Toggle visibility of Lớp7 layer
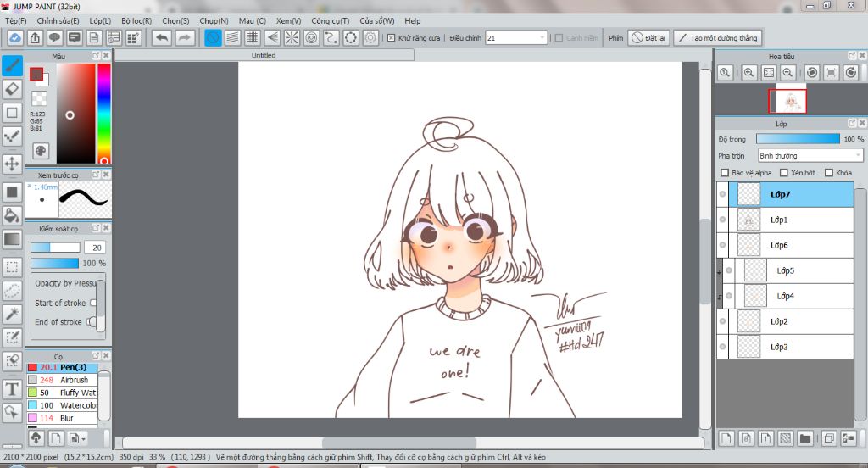Screen dimensions: 868x468 click(722, 194)
